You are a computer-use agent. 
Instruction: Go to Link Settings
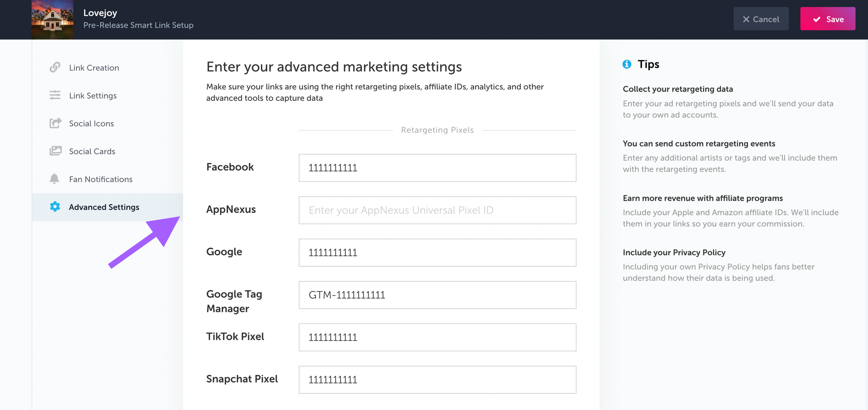[108, 96]
